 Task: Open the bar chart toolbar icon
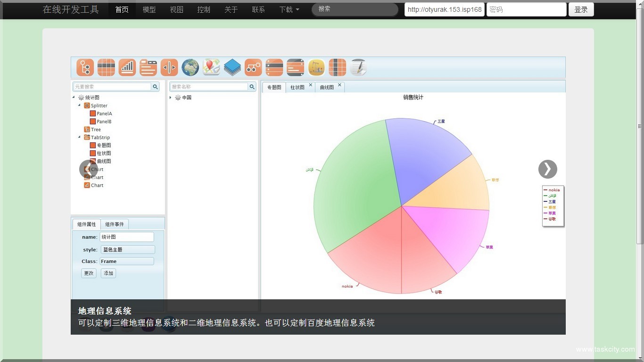point(127,67)
